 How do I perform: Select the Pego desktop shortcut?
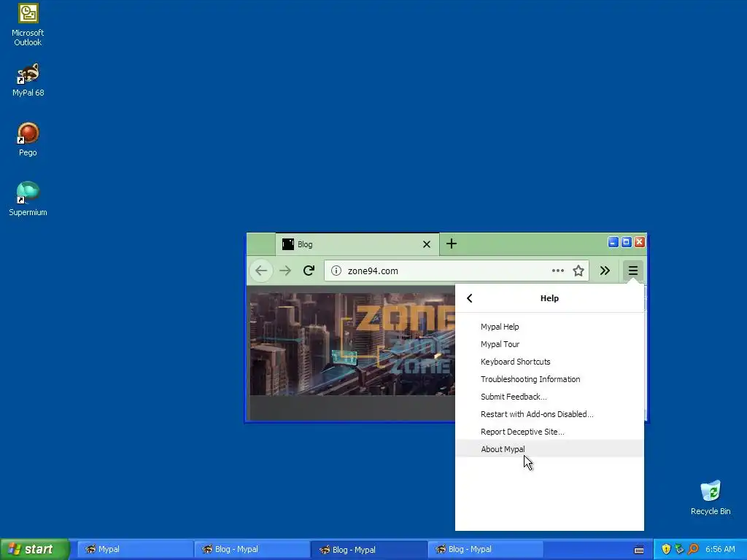[x=28, y=139]
